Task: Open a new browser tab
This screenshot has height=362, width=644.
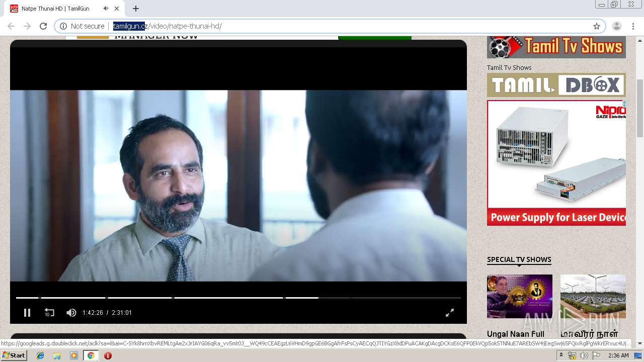Action: point(136,9)
